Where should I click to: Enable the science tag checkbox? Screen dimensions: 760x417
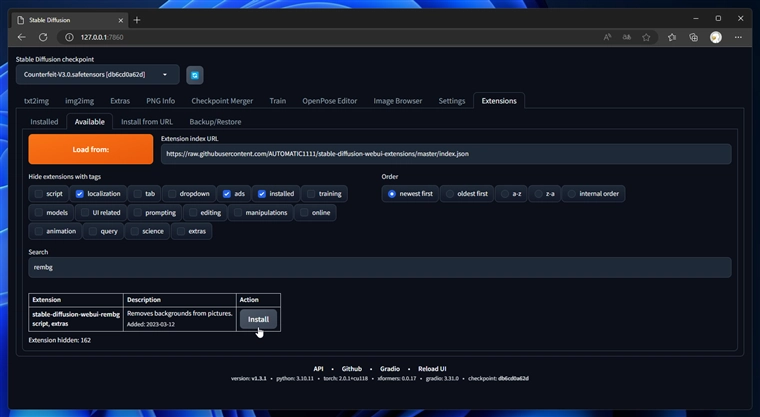pos(135,231)
